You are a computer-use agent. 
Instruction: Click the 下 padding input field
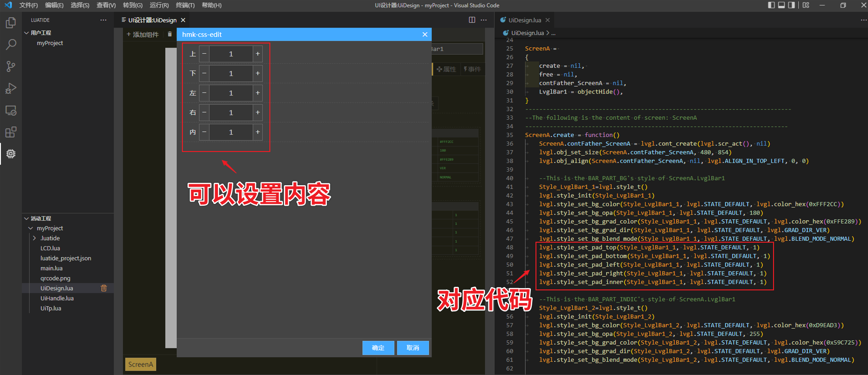point(231,73)
